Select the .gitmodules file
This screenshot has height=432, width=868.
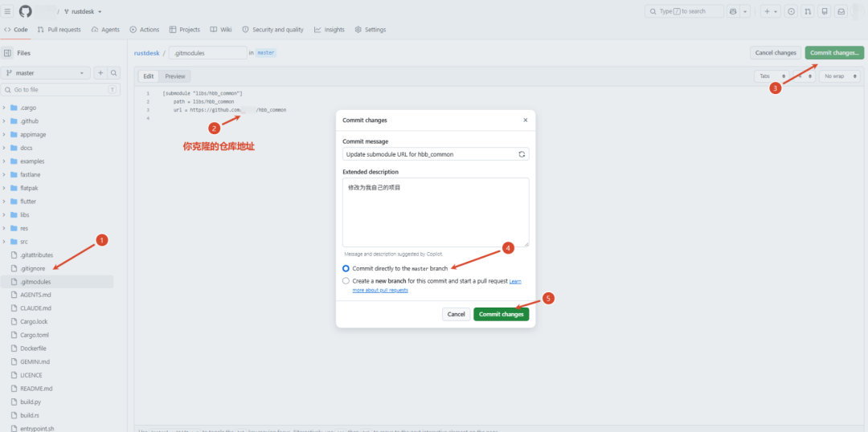point(56,282)
